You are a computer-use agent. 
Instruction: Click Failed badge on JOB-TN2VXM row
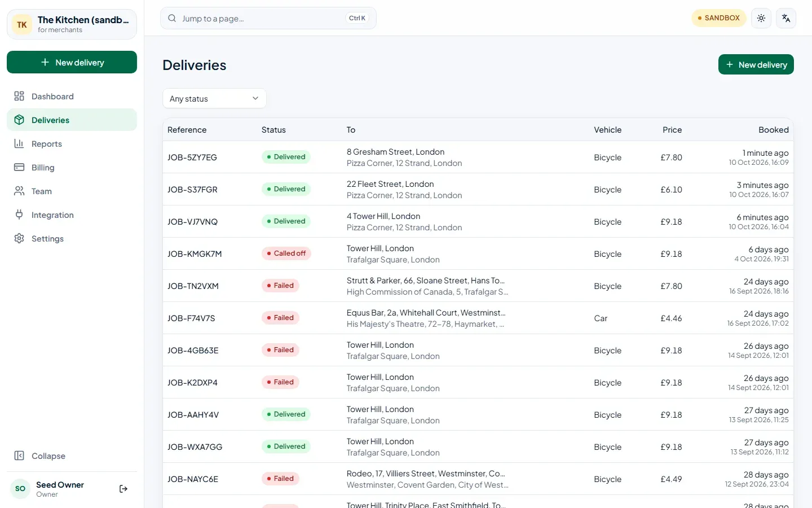pos(280,286)
